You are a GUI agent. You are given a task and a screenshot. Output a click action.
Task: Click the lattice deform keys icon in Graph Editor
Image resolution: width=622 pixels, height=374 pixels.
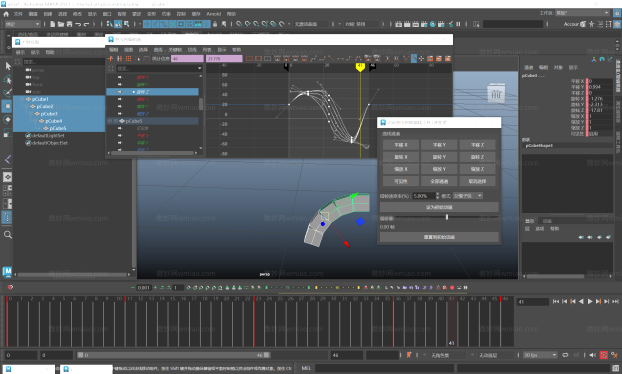tap(129, 58)
